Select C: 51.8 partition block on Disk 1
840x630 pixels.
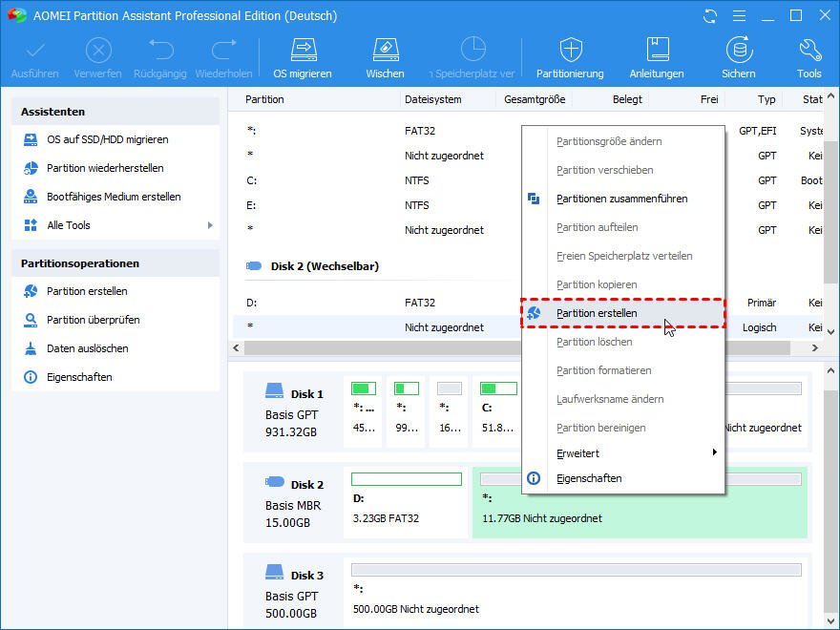(498, 411)
